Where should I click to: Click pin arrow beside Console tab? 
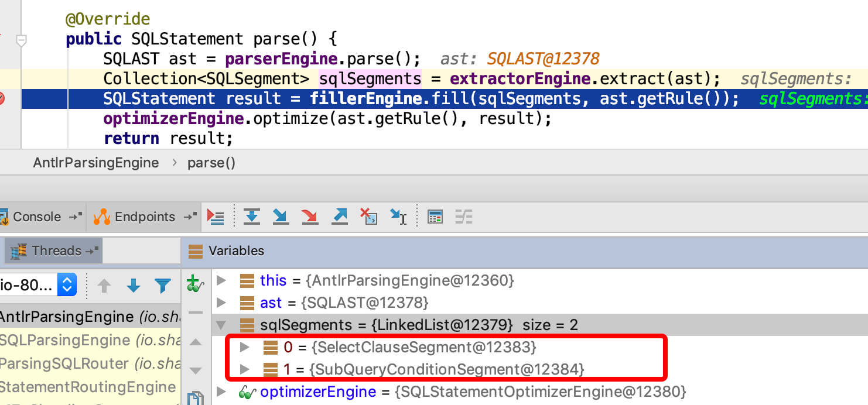[x=76, y=217]
